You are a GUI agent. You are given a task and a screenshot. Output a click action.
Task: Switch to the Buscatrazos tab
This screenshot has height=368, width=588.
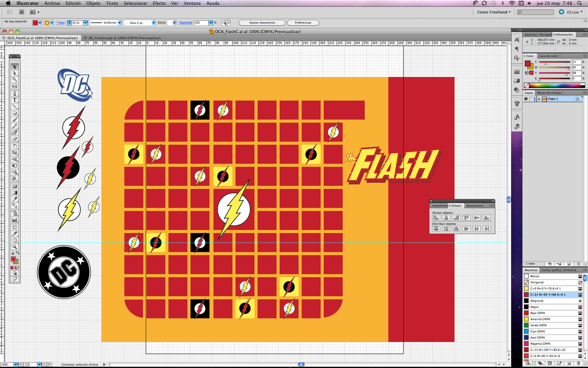[475, 206]
